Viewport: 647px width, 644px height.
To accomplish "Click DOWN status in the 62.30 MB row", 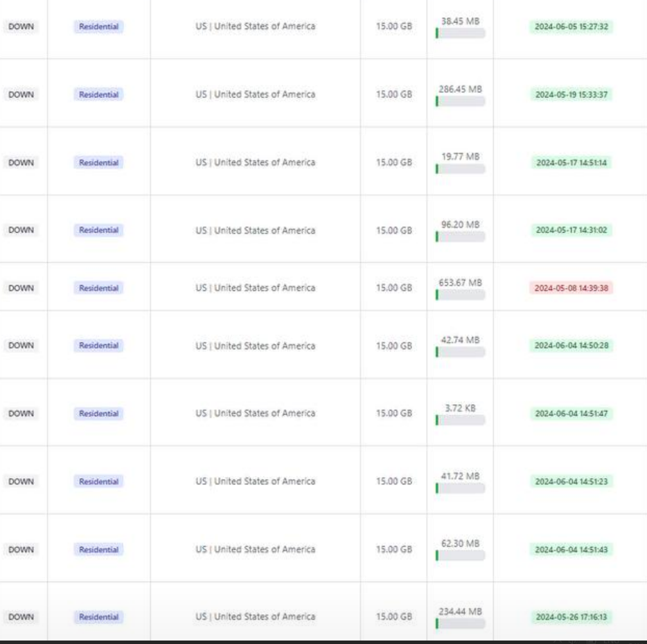I will [x=21, y=550].
